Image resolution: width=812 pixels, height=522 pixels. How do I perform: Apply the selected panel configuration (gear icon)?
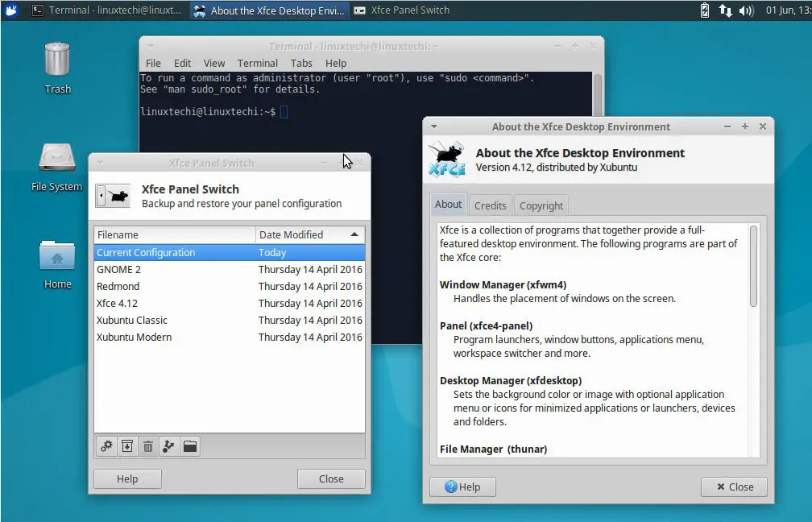pyautogui.click(x=106, y=446)
